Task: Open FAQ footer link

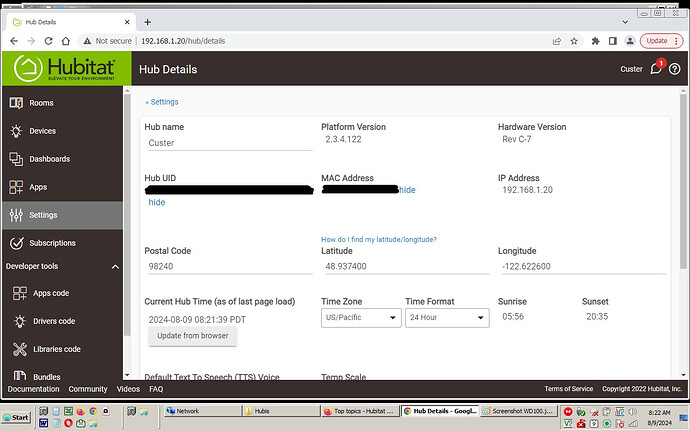Action: click(156, 389)
